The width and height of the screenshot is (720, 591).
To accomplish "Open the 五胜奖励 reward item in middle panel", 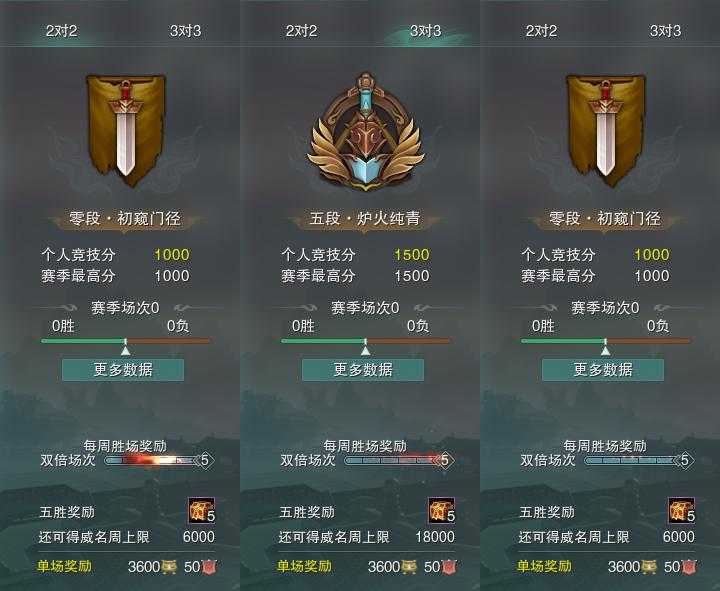I will [x=441, y=511].
